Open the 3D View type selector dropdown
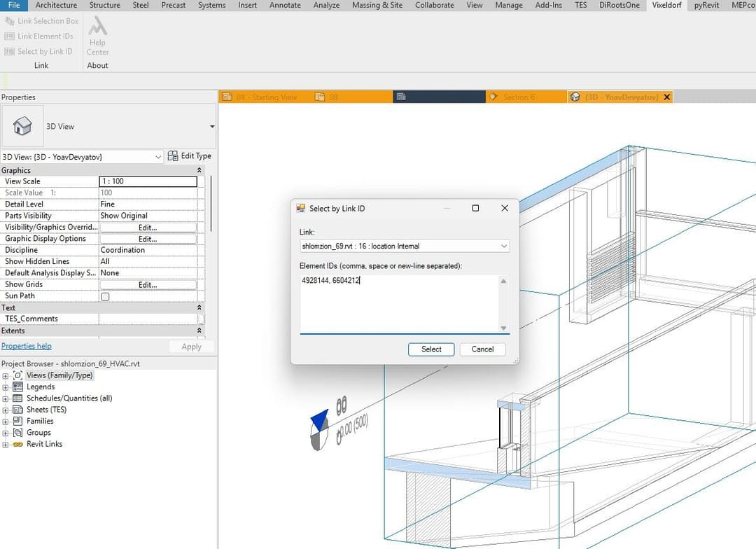756x549 pixels. [211, 126]
